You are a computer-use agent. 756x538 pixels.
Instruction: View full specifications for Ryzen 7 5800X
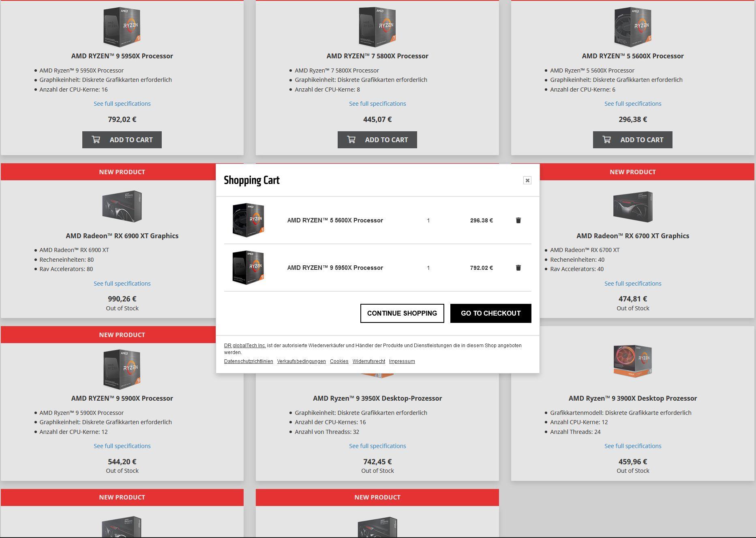(377, 104)
